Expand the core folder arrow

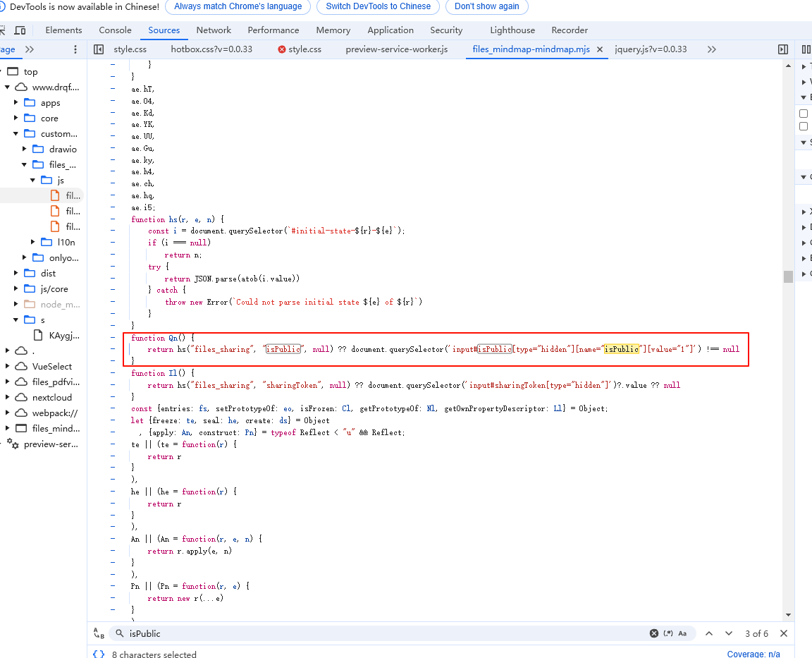coord(16,118)
